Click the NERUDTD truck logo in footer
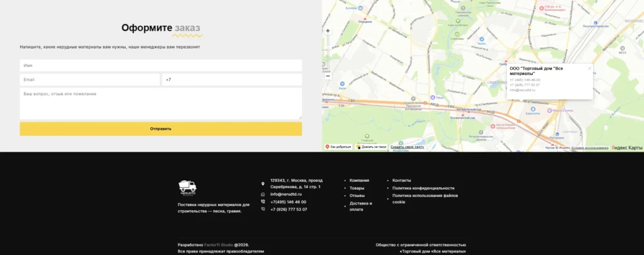 [x=187, y=188]
